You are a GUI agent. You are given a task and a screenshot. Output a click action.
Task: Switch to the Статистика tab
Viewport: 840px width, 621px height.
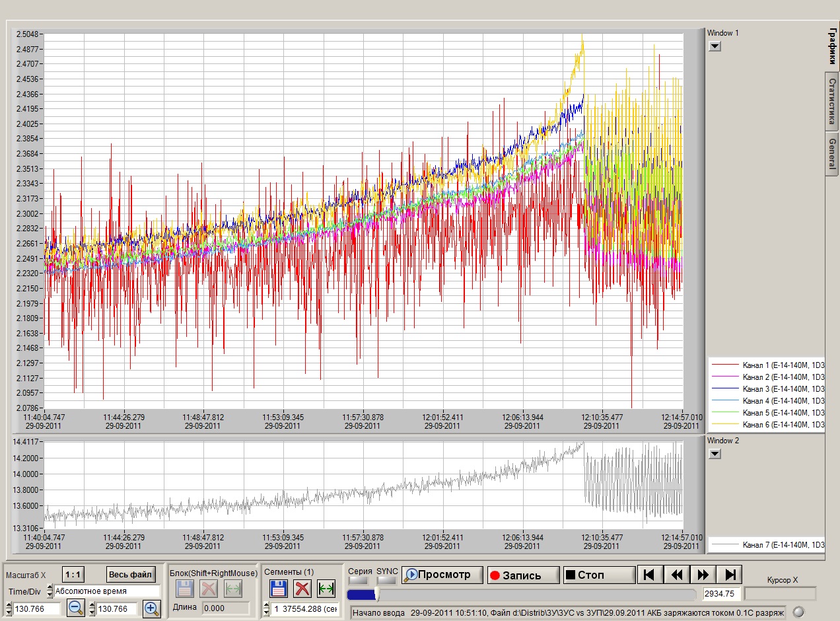[x=832, y=101]
